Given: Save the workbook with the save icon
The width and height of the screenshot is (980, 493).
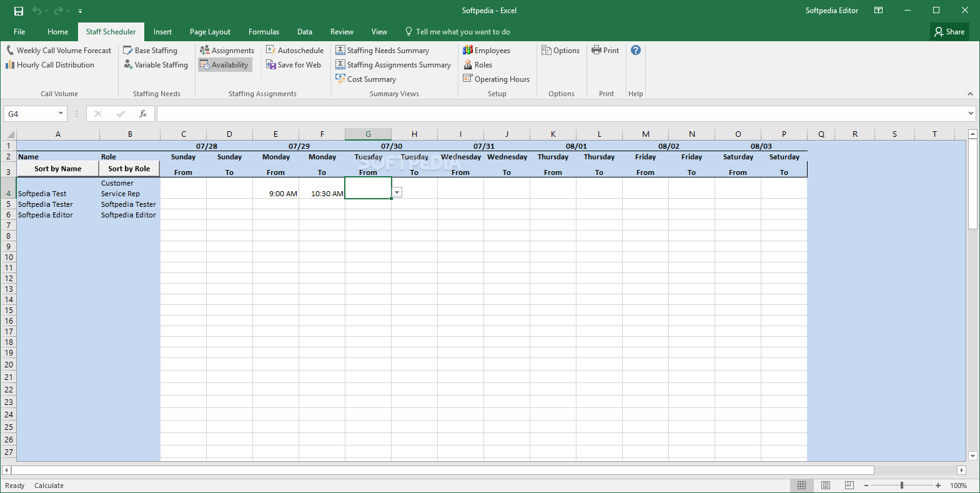Looking at the screenshot, I should click(x=19, y=11).
